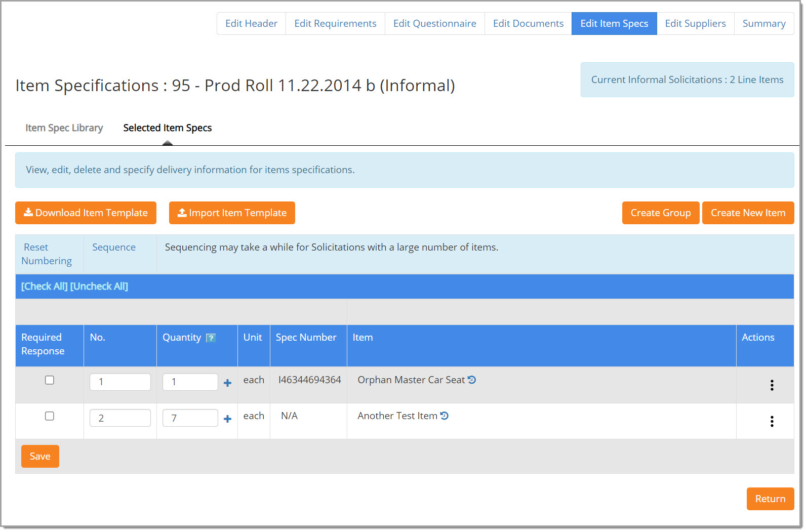Click the plus icon beside quantity 7
This screenshot has height=532, width=806.
coord(227,419)
